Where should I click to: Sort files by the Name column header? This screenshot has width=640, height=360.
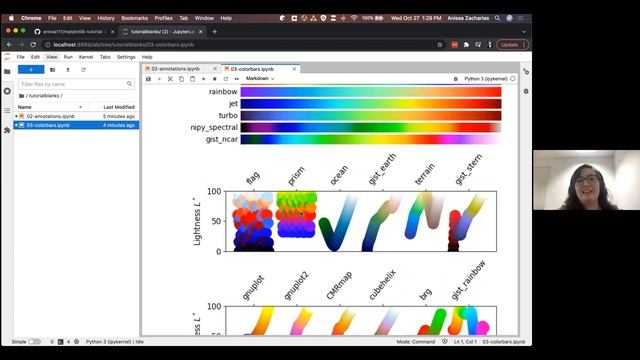(x=51, y=107)
